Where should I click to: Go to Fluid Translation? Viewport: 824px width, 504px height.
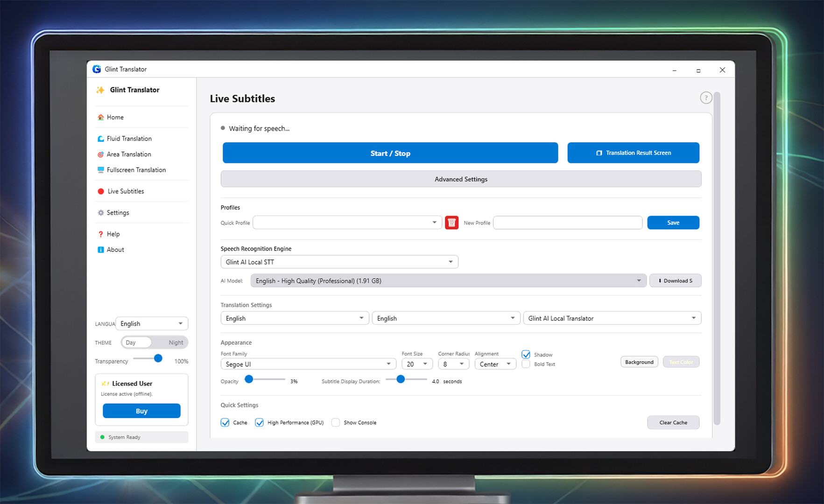click(142, 139)
